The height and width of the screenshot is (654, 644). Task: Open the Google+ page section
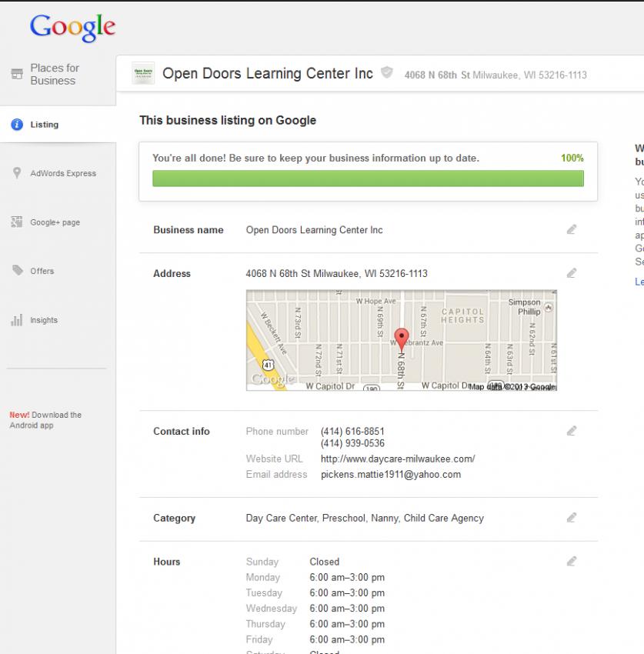(x=55, y=222)
